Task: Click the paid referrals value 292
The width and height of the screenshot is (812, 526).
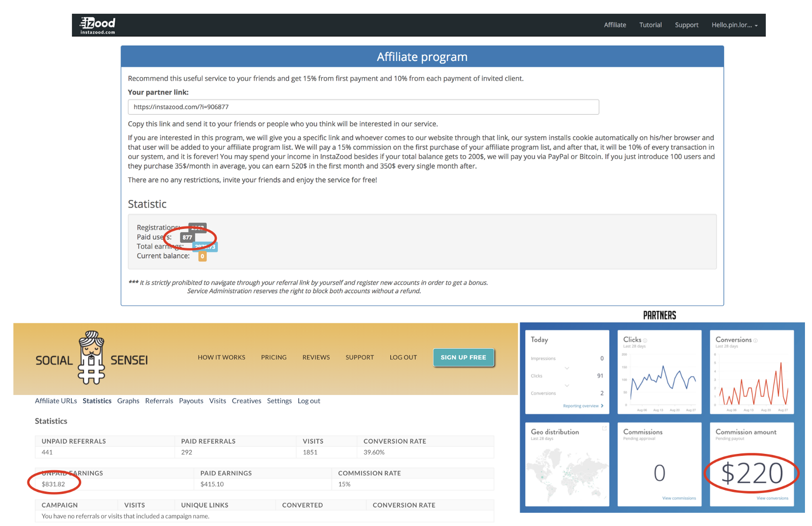Action: [x=187, y=452]
